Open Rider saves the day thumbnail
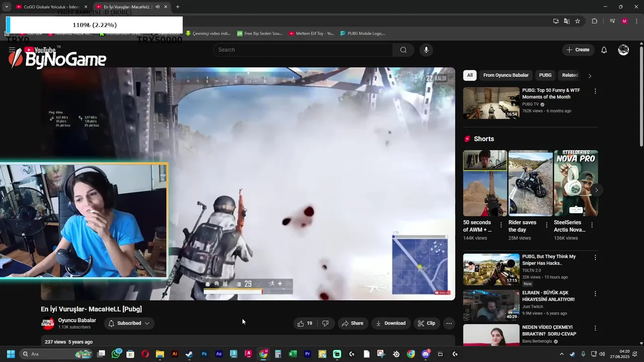644x362 pixels. (x=530, y=183)
